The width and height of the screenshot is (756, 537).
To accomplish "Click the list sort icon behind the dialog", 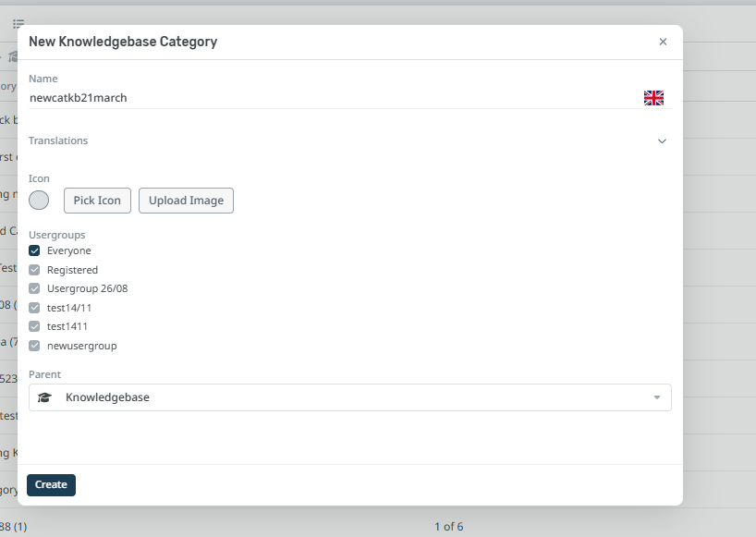I will [18, 23].
